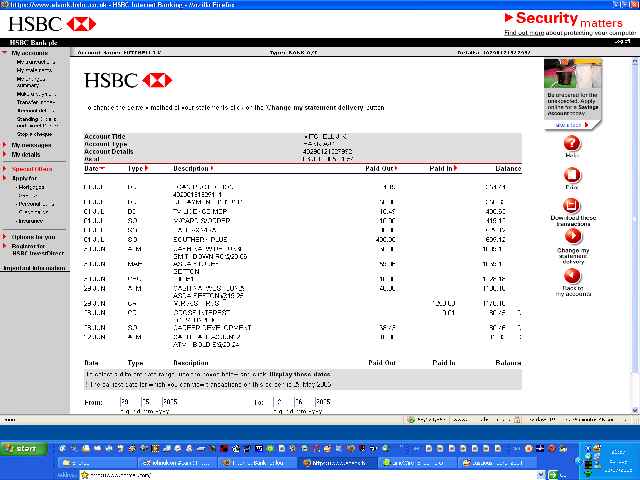Screen dimensions: 640x480
Task: Click the Download these transactions icon
Action: tap(572, 205)
